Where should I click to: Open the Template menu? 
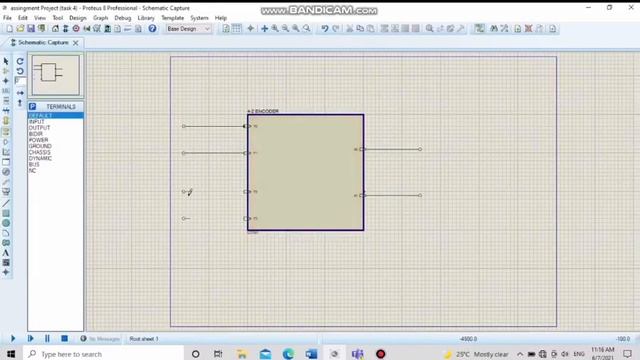[172, 18]
